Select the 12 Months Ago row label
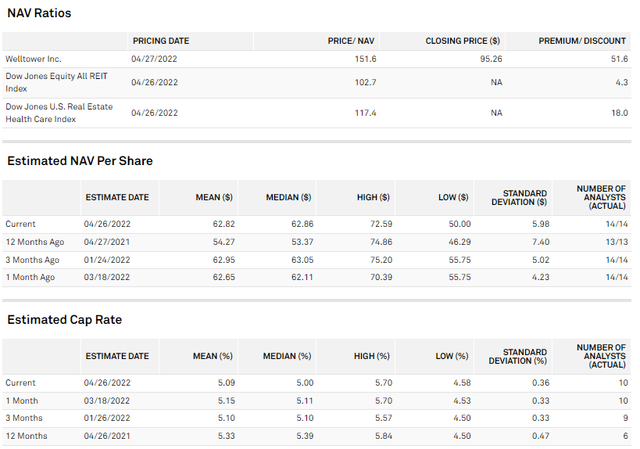This screenshot has width=640, height=449. [x=35, y=242]
